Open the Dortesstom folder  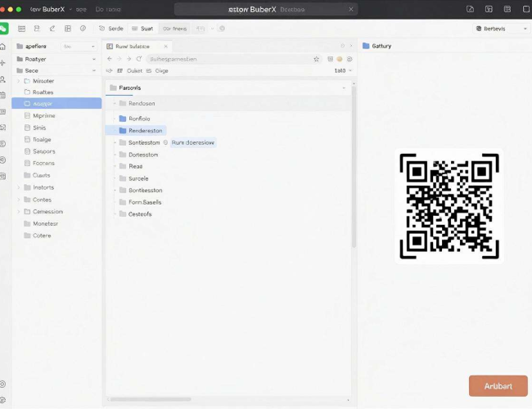tap(143, 155)
